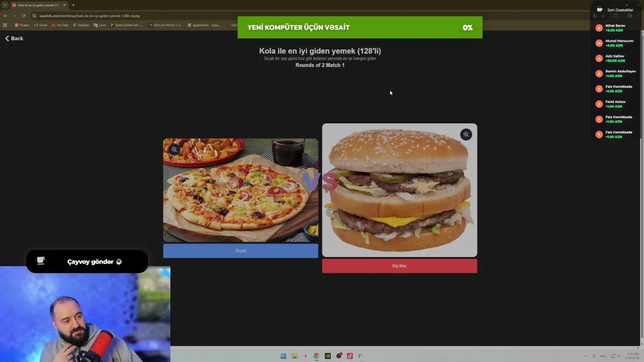Show hidden system tray icons
Image resolution: width=644 pixels, height=362 pixels.
pyautogui.click(x=586, y=356)
